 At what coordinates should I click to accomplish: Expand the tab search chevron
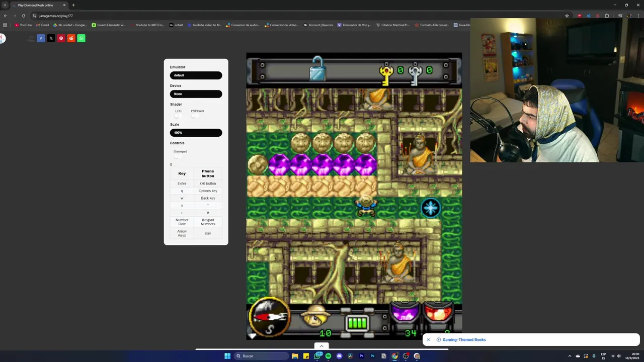click(x=5, y=5)
